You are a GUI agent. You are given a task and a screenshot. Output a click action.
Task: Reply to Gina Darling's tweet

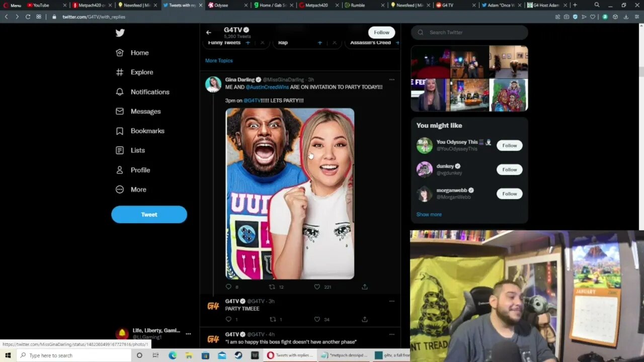[228, 287]
